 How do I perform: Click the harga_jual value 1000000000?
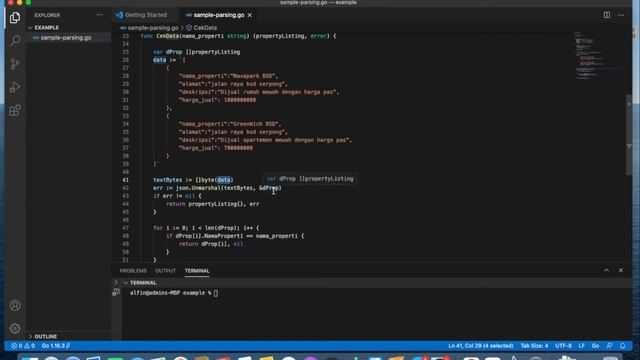(240, 100)
